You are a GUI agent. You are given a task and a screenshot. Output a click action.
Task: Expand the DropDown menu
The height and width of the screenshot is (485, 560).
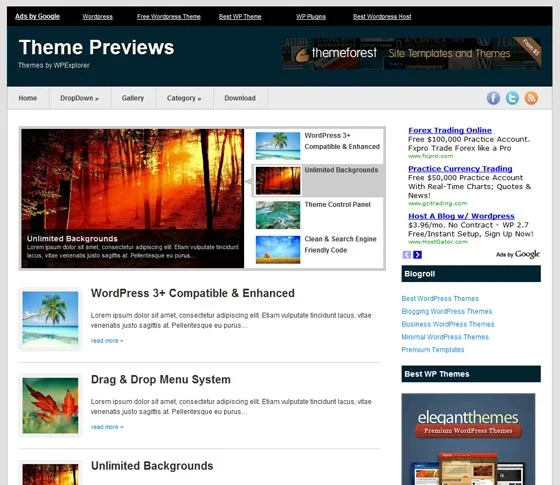click(x=79, y=98)
